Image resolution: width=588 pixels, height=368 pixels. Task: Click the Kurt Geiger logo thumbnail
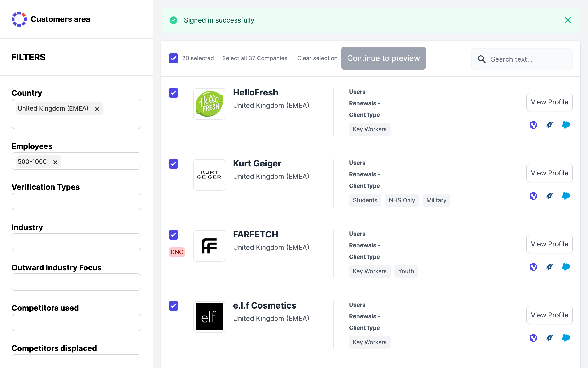(x=209, y=175)
